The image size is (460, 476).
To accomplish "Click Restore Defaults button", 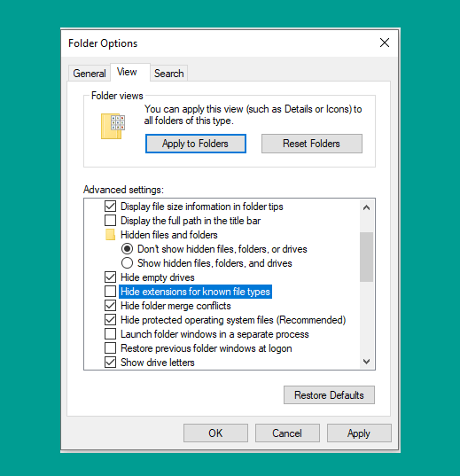I will click(329, 395).
